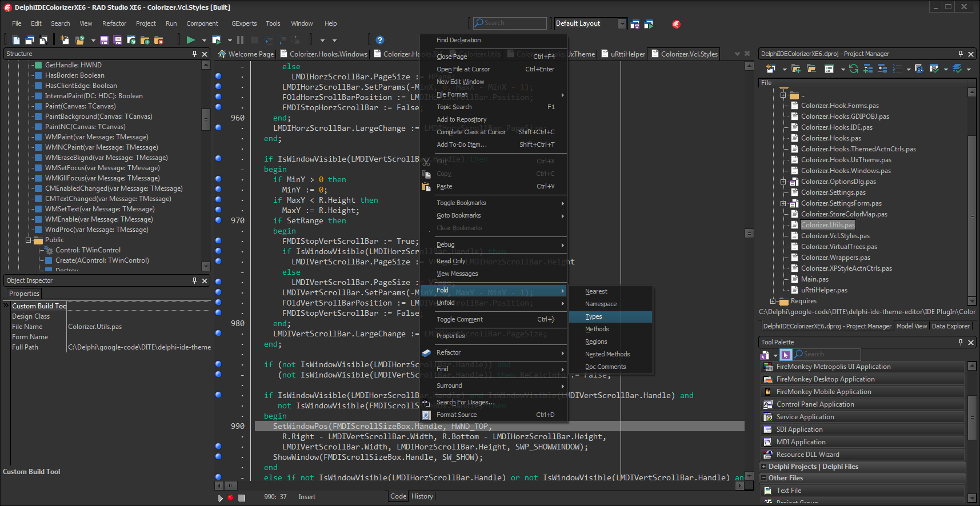
Task: Collapse the Public node in Structure tree
Action: tap(28, 240)
